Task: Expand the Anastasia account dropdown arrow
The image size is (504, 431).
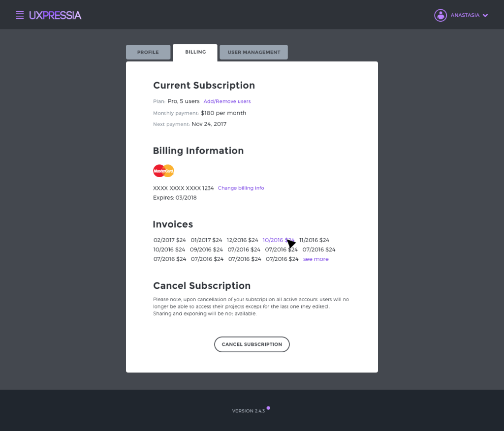Action: click(x=485, y=15)
